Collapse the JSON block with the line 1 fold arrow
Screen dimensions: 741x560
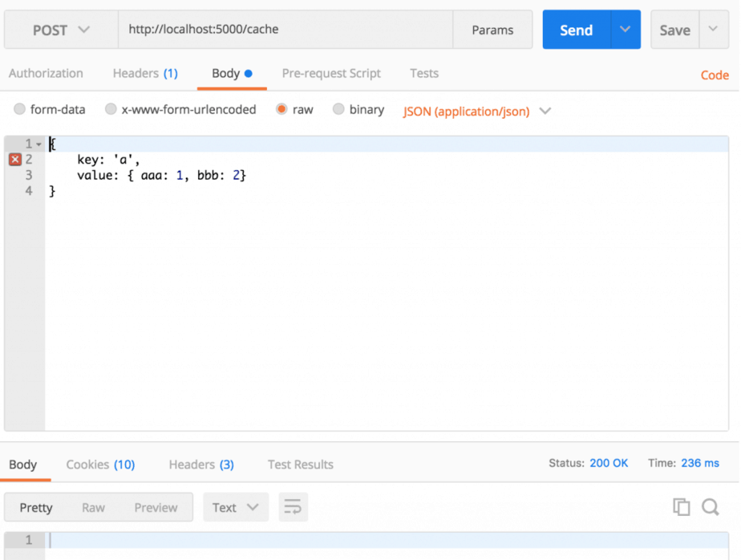coord(39,144)
